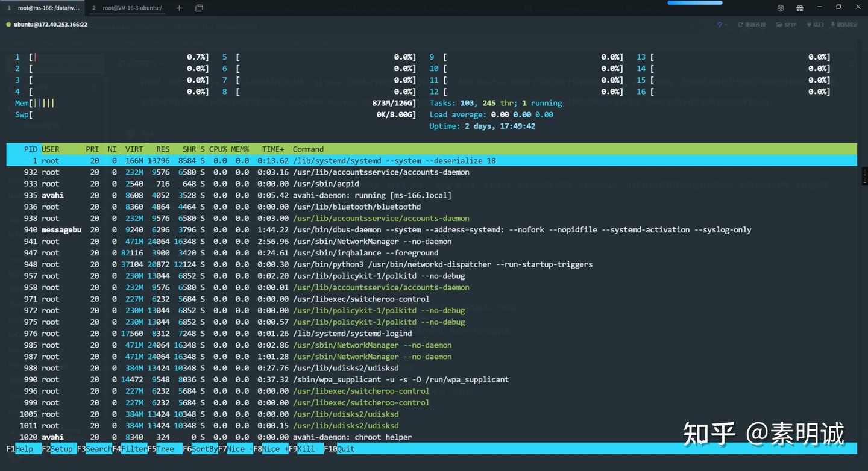
Task: Sort by PID column header
Action: (x=31, y=149)
